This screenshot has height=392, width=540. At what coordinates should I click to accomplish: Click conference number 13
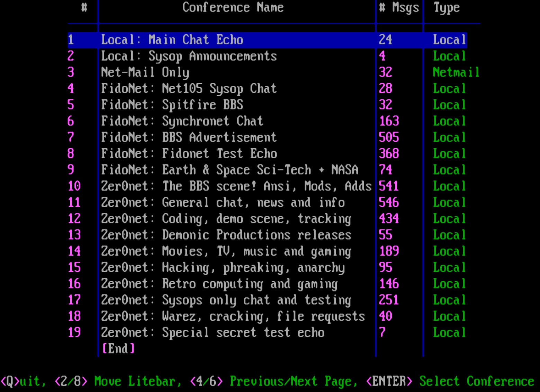(x=74, y=235)
